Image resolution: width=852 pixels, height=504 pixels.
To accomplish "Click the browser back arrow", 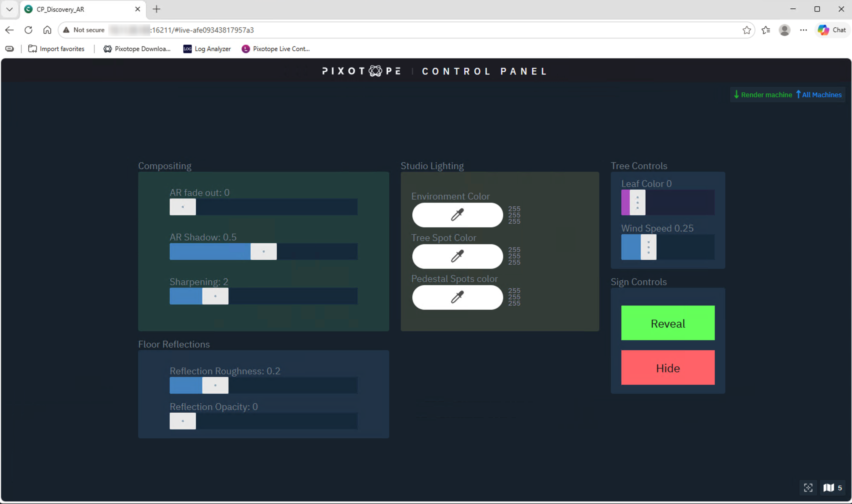I will [9, 30].
